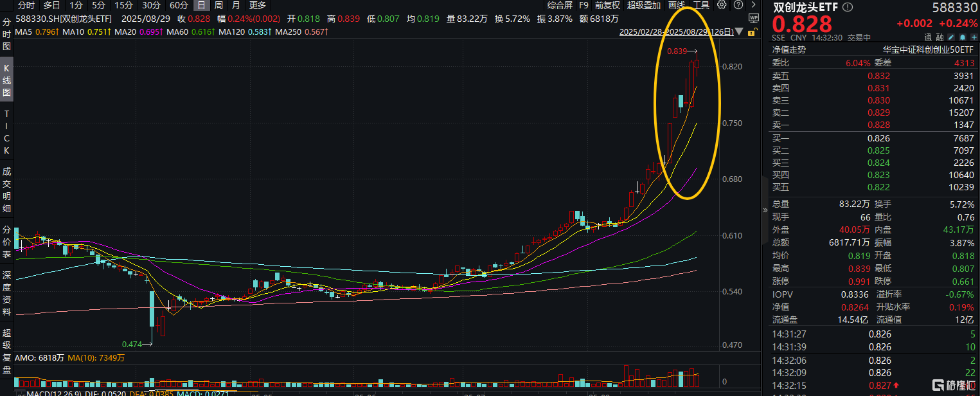
Task: Click the 买五 price 0.822
Action: tap(878, 187)
